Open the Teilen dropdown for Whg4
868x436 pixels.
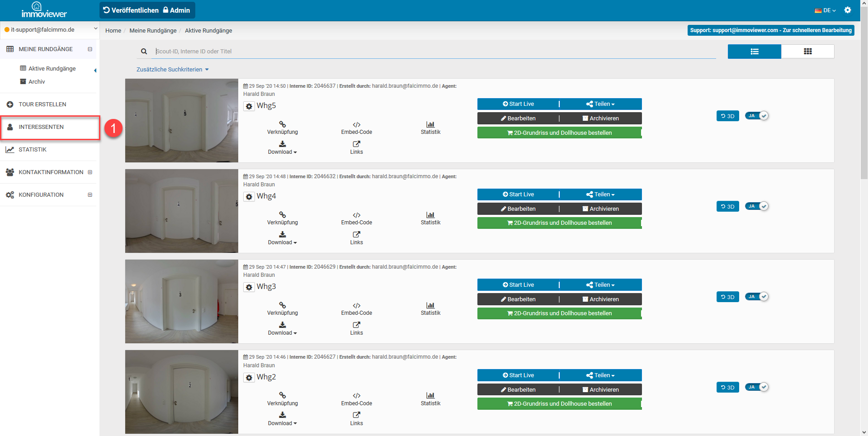tap(600, 194)
